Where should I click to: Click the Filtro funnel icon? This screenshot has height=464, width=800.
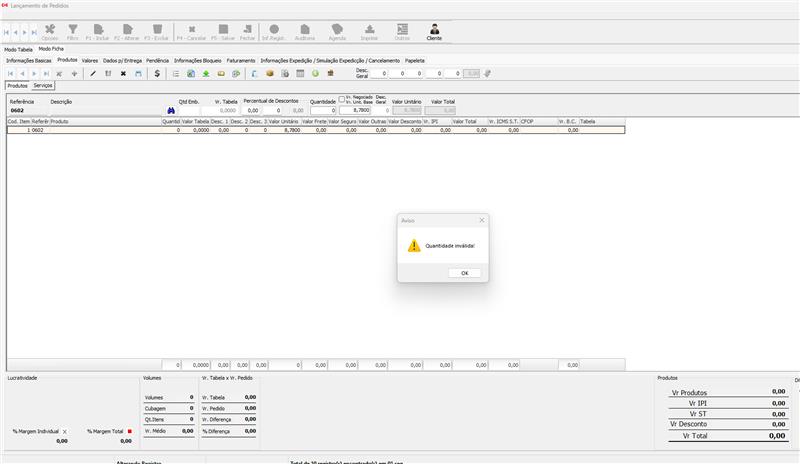(x=73, y=31)
